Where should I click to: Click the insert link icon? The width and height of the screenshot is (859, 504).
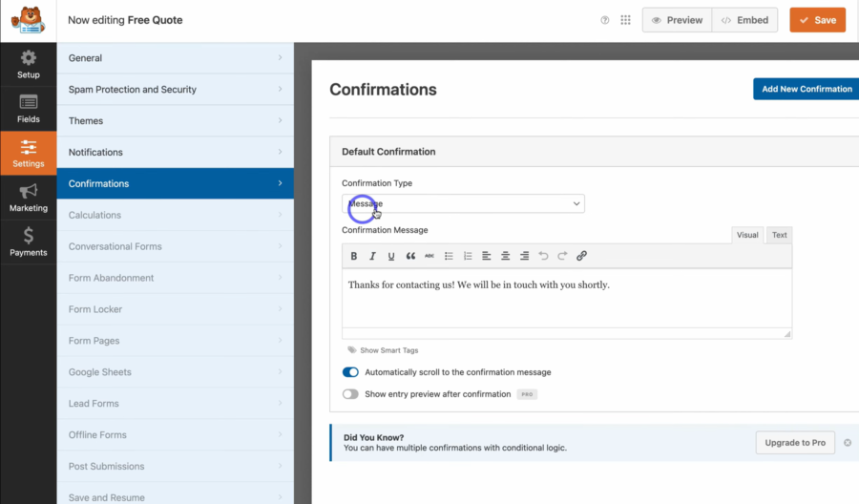pyautogui.click(x=581, y=256)
